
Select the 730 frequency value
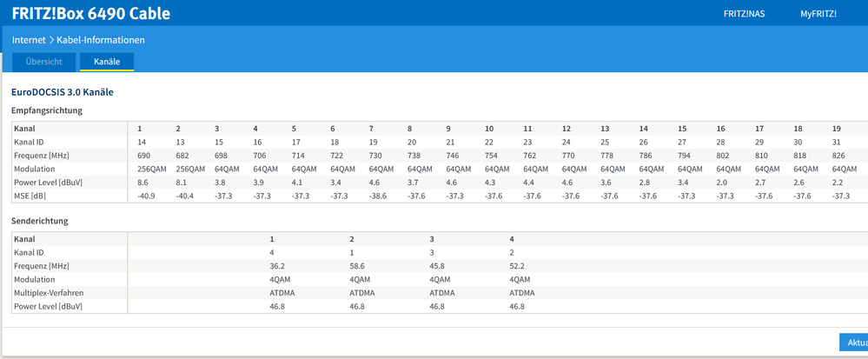[376, 156]
